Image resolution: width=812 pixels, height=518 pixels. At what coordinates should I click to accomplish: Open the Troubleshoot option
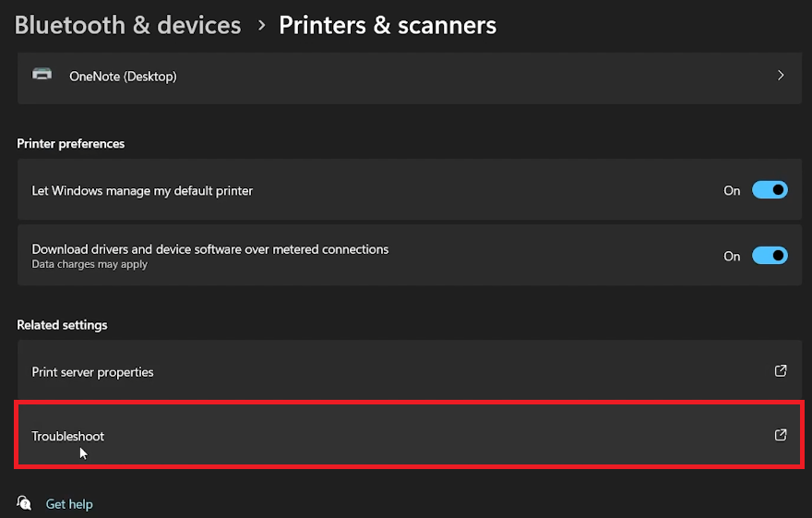tap(68, 436)
